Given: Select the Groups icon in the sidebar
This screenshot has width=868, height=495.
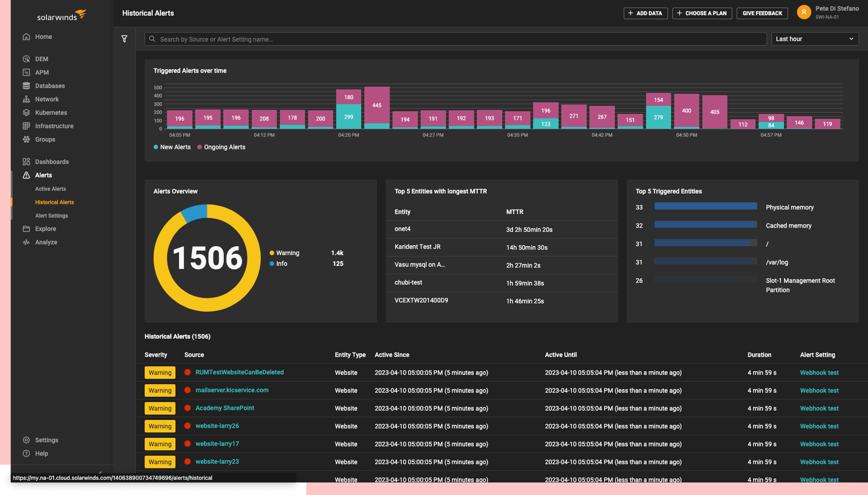Looking at the screenshot, I should 27,139.
